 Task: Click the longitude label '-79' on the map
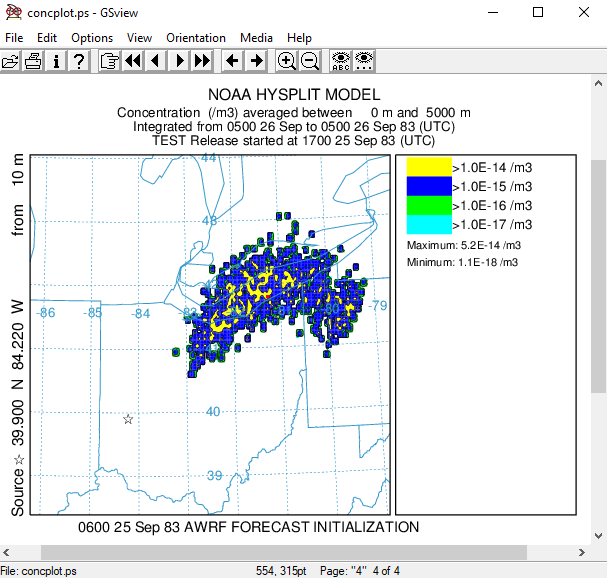[x=377, y=305]
